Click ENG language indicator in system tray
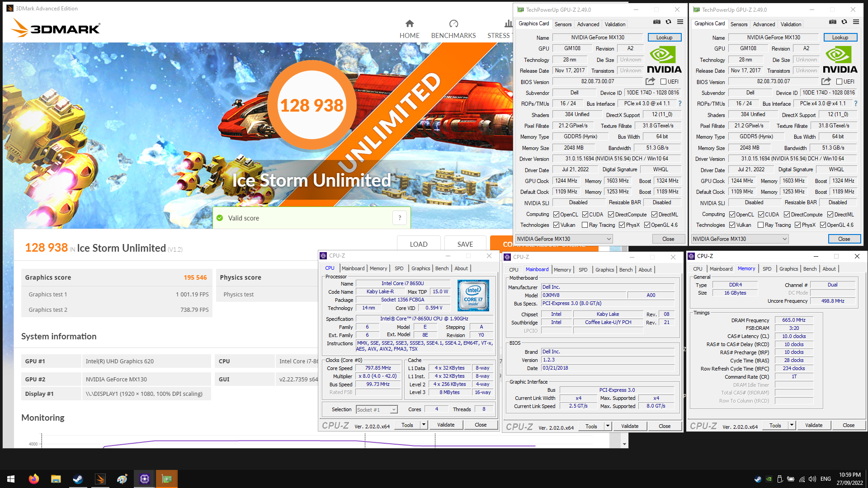The image size is (868, 488). point(826,479)
